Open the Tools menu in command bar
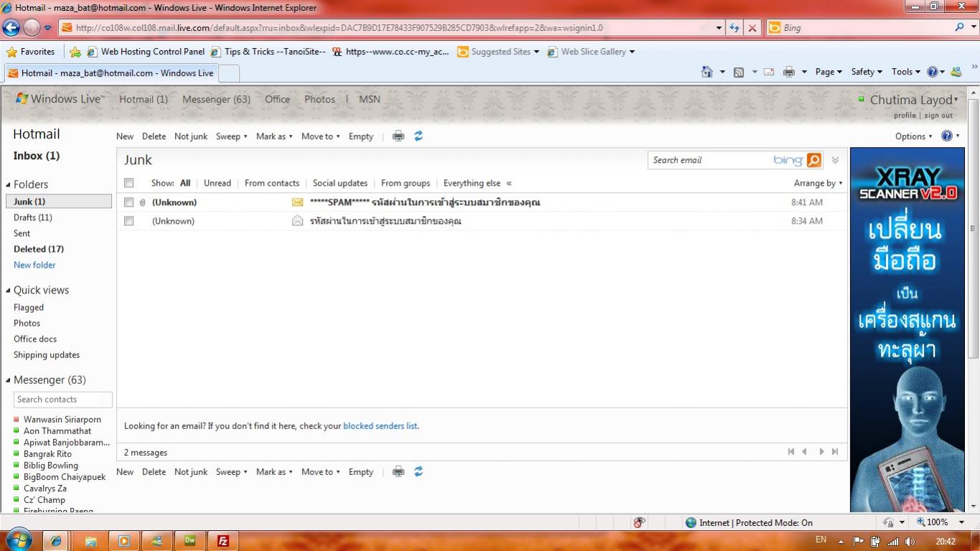 click(905, 72)
